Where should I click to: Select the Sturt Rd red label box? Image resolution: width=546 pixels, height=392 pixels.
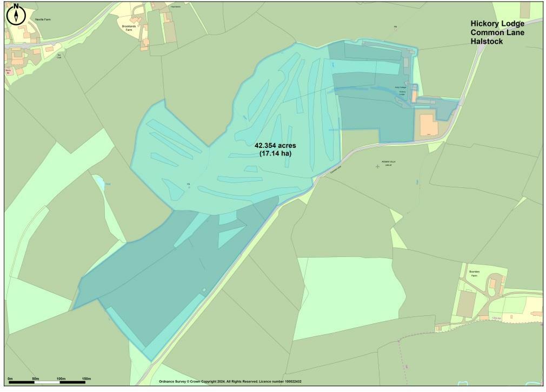9,71
